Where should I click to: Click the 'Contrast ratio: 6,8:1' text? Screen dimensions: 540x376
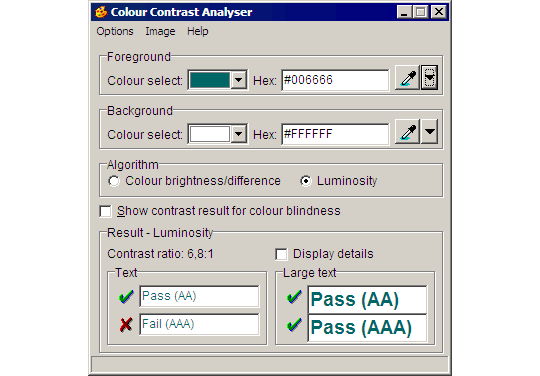160,254
